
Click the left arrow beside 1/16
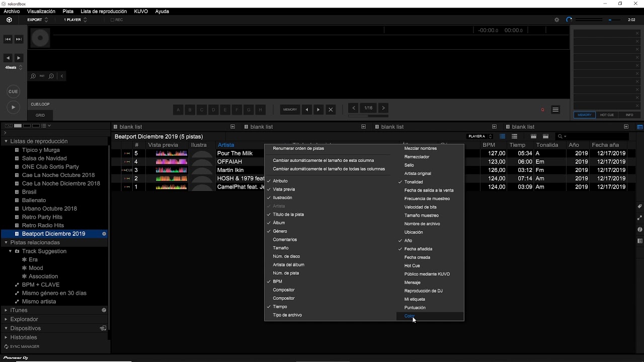click(354, 108)
